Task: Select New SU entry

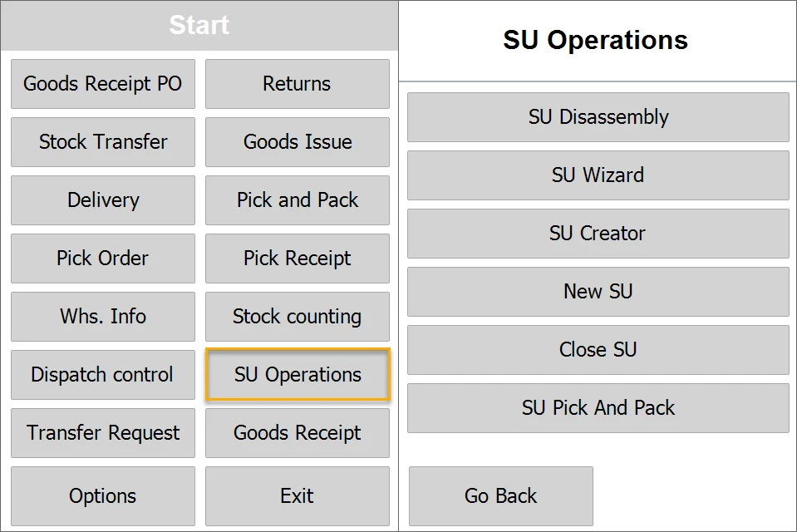Action: click(x=598, y=292)
